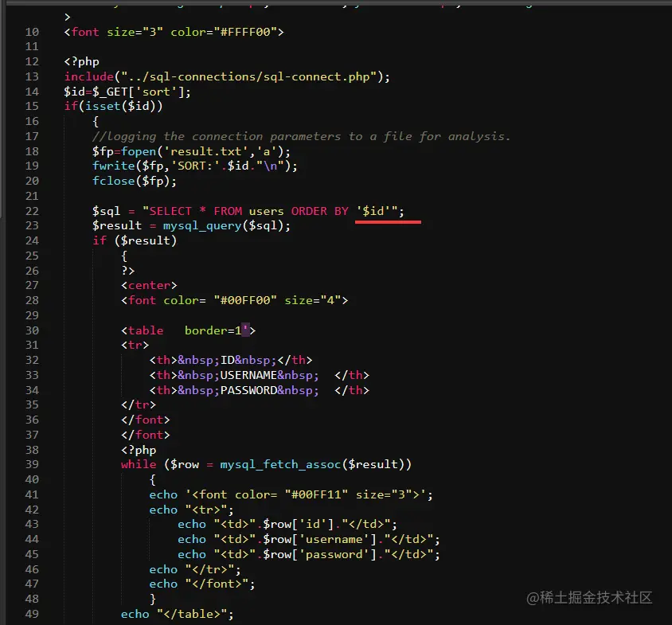Click fclose on line 20
672x625 pixels.
click(114, 182)
